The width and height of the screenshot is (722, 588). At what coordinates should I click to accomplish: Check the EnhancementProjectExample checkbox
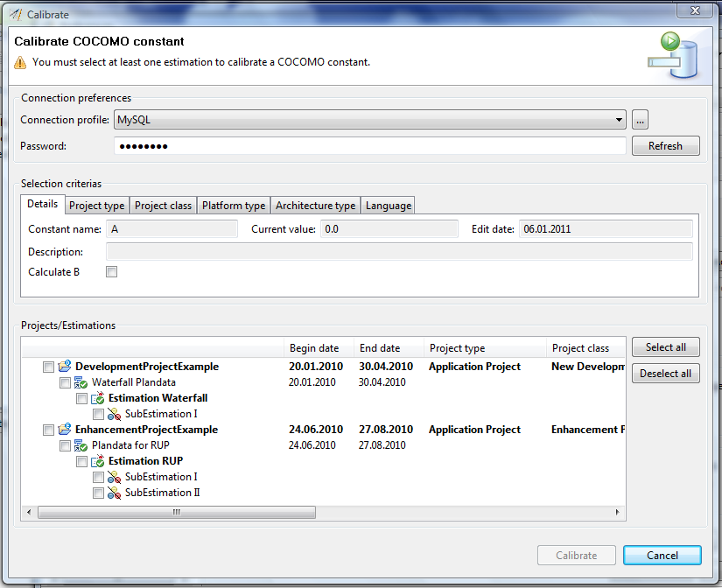tap(48, 430)
